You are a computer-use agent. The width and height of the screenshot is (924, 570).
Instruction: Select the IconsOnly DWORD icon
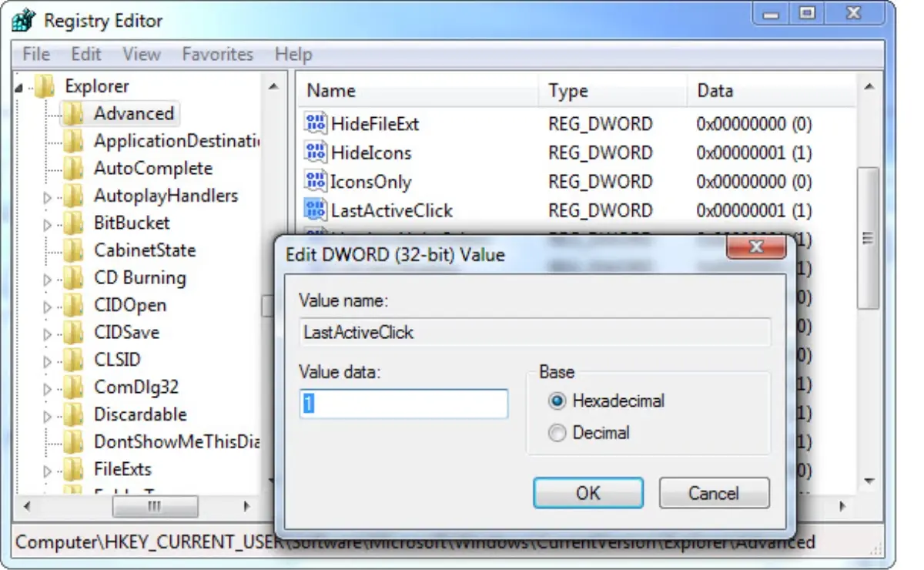tap(315, 181)
